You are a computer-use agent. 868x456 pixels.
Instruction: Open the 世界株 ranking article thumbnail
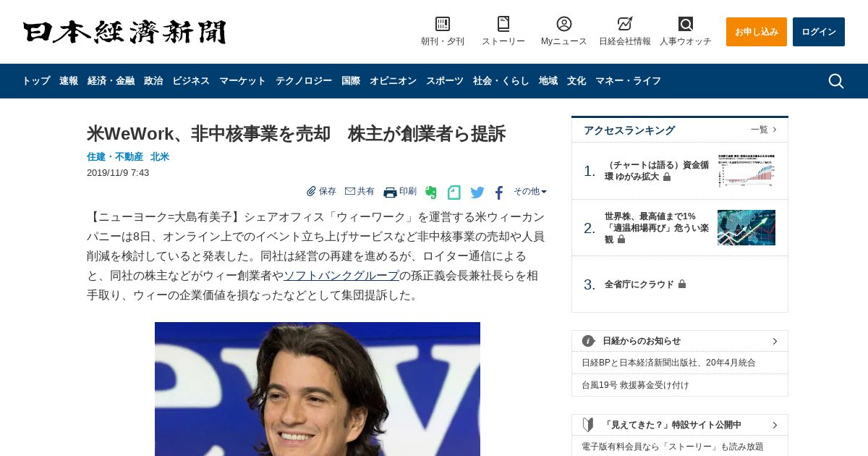(746, 228)
